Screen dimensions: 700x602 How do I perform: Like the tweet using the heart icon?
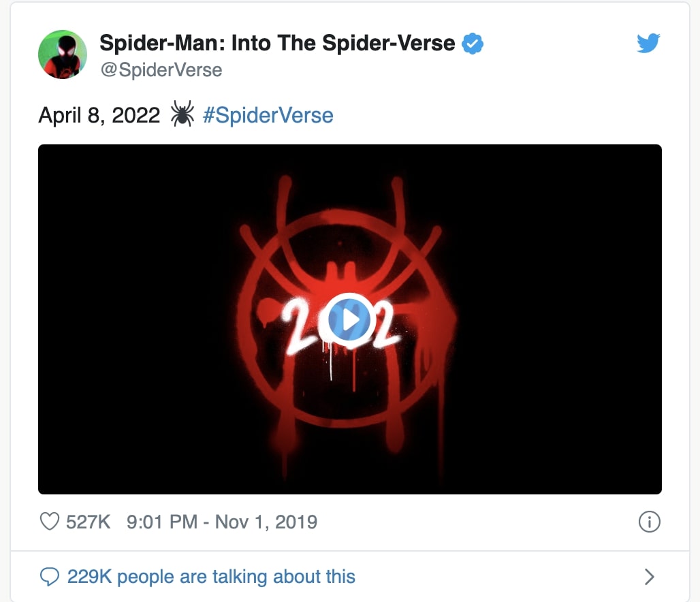coord(48,522)
